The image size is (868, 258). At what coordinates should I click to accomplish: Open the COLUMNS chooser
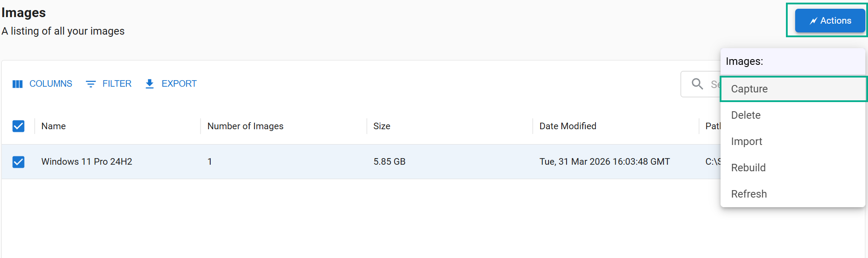[x=42, y=84]
